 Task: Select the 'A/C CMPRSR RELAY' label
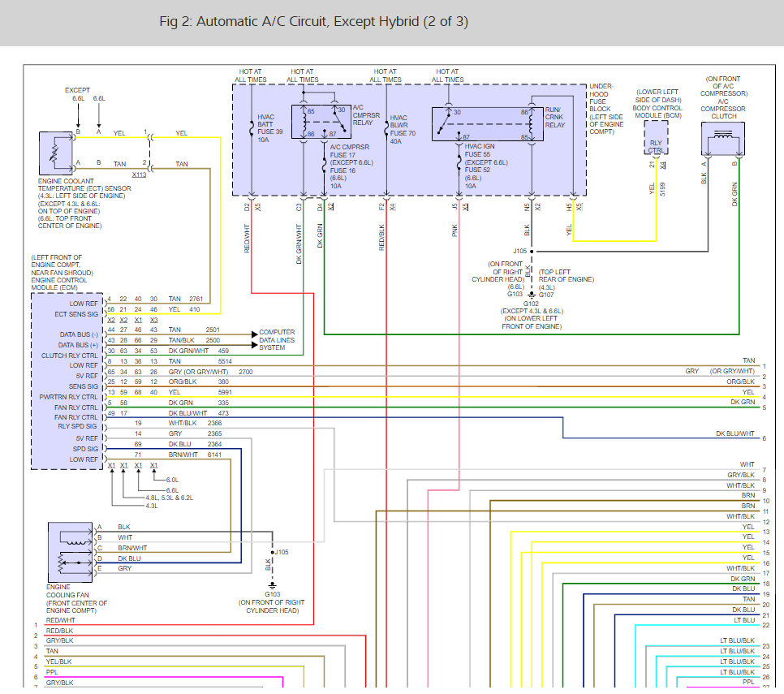366,115
